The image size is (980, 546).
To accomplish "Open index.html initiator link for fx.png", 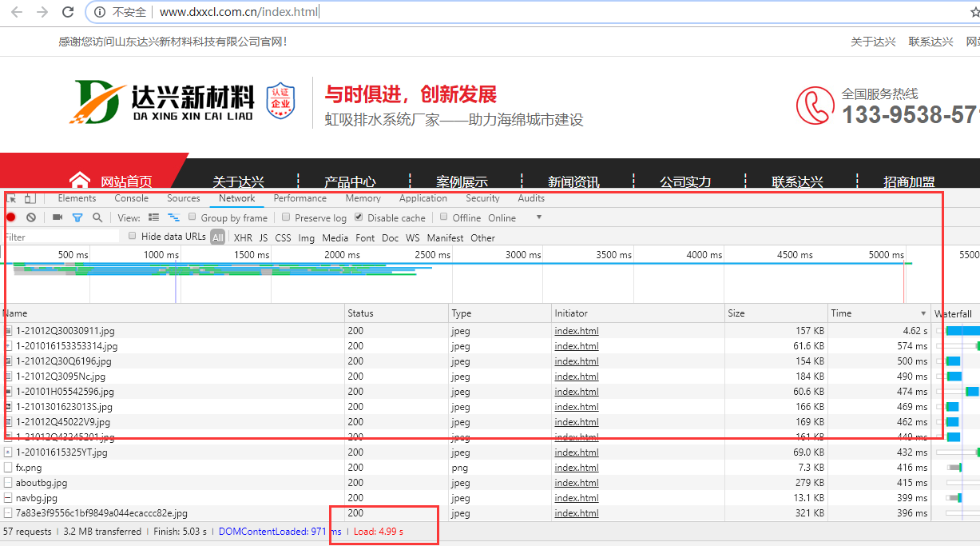I will 576,467.
